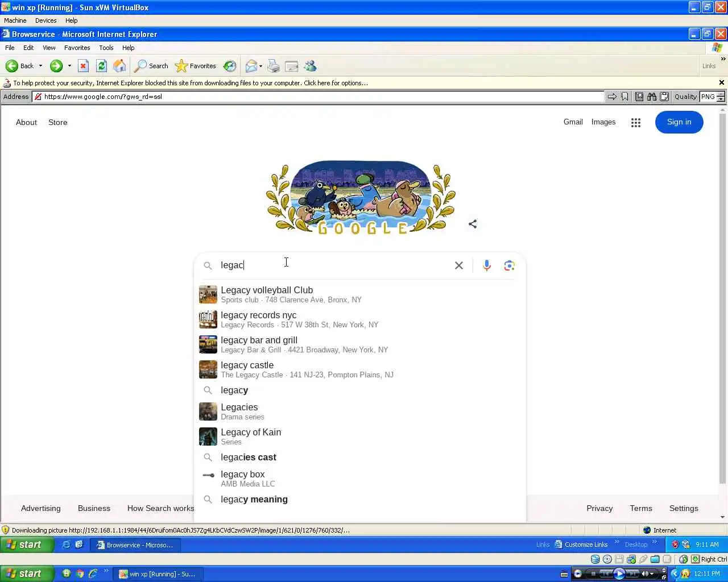Viewport: 728px width, 582px height.
Task: Select suggestion 'Legacy of Kain'
Action: (x=360, y=436)
